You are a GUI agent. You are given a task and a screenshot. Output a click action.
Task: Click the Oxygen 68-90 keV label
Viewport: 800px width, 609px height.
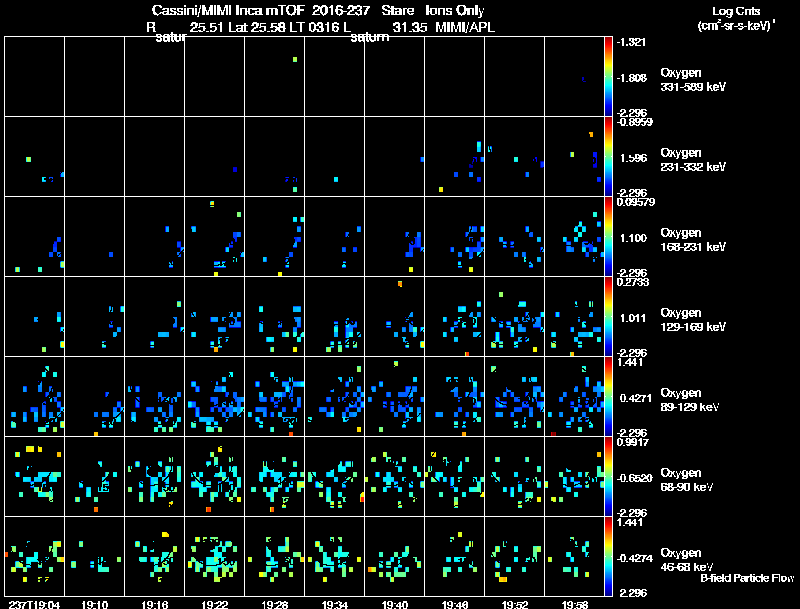(x=687, y=480)
